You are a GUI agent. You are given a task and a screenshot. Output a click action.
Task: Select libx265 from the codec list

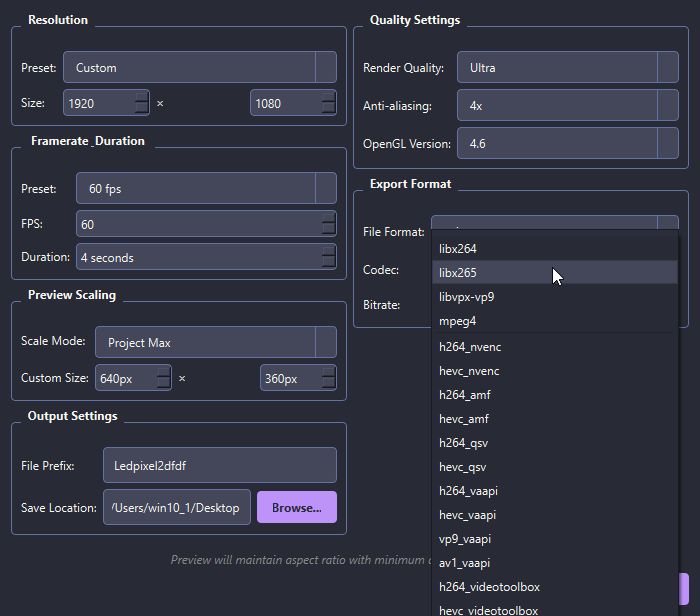coord(555,273)
